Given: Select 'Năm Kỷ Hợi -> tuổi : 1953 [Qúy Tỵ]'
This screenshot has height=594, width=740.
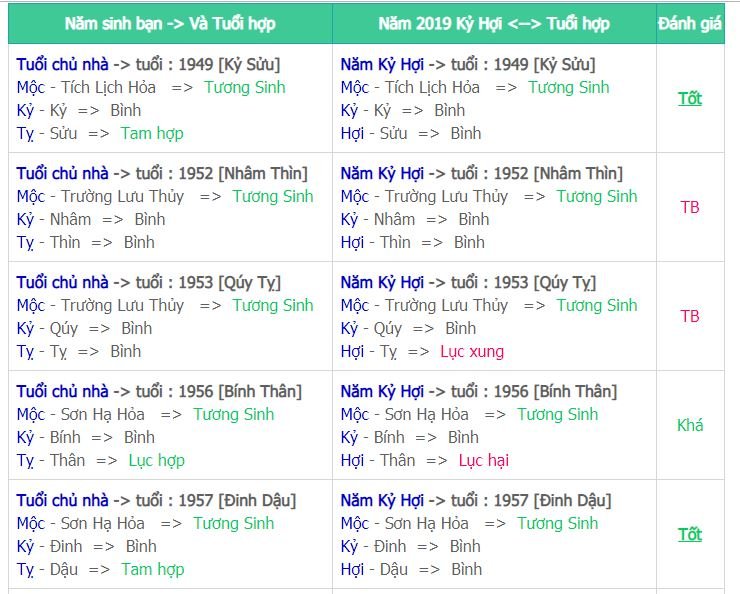Looking at the screenshot, I should (468, 283).
